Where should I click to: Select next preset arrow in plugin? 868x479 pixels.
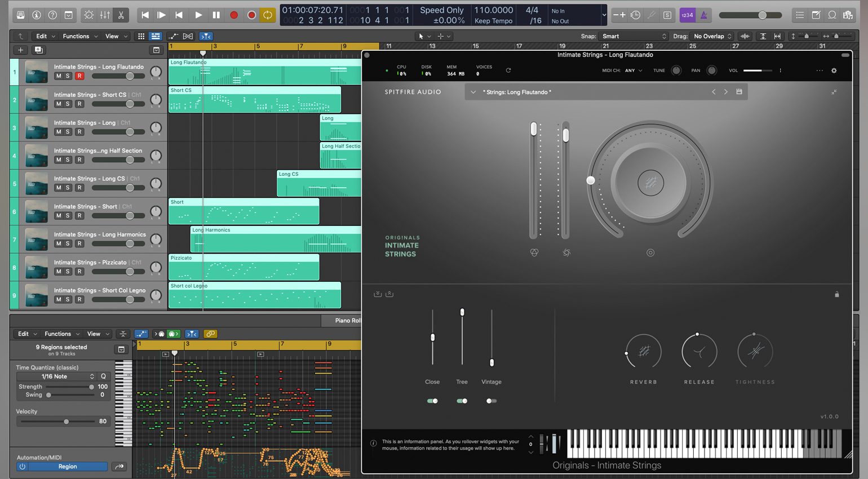(x=726, y=92)
